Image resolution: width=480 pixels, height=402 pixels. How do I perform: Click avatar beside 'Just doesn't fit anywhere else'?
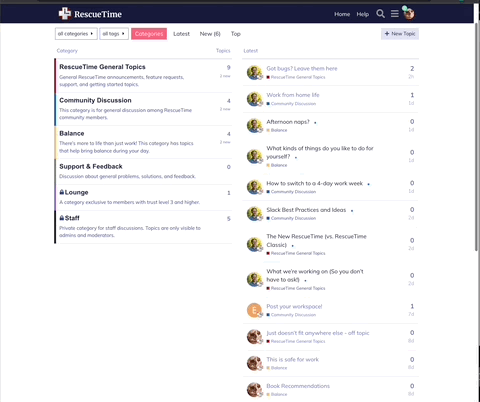point(255,337)
